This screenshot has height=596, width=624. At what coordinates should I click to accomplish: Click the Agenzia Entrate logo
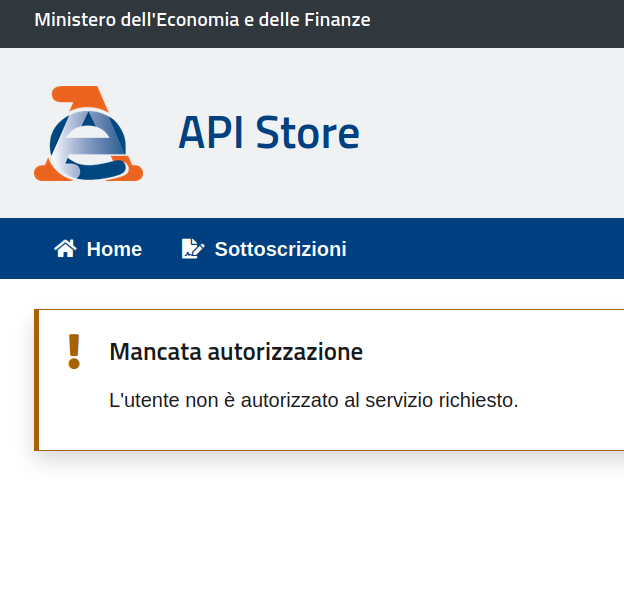click(x=88, y=134)
